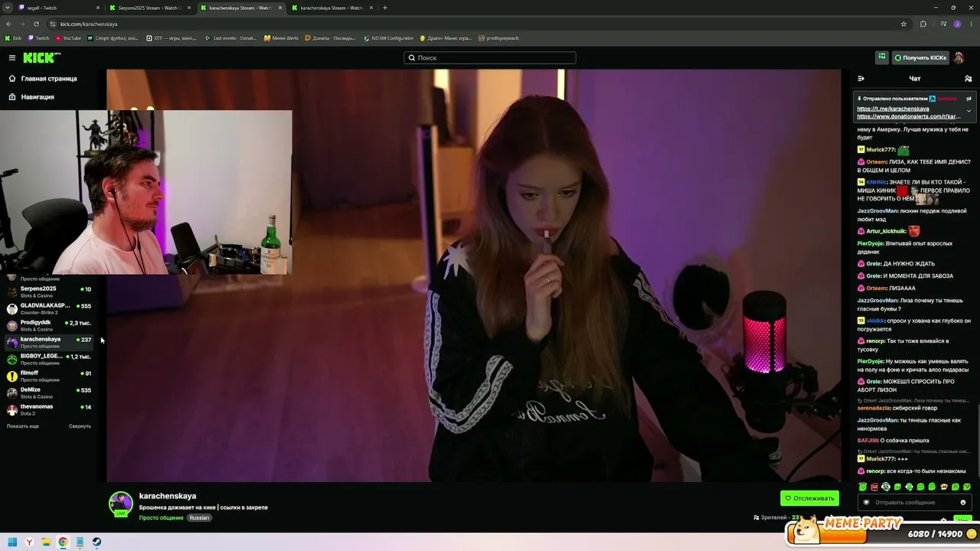Switch to the last karachenskaya Stream tab

pos(331,8)
